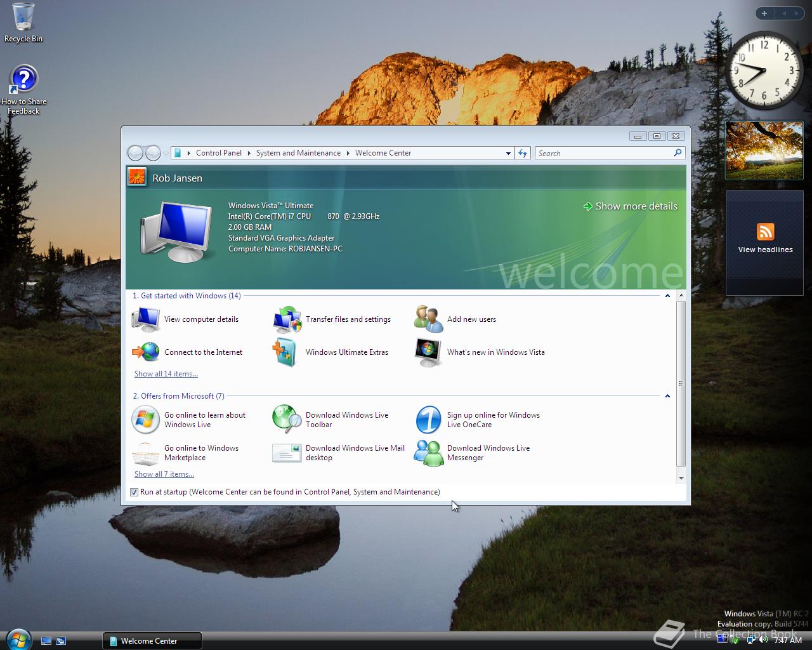Click Show all 7 items link

pos(164,474)
